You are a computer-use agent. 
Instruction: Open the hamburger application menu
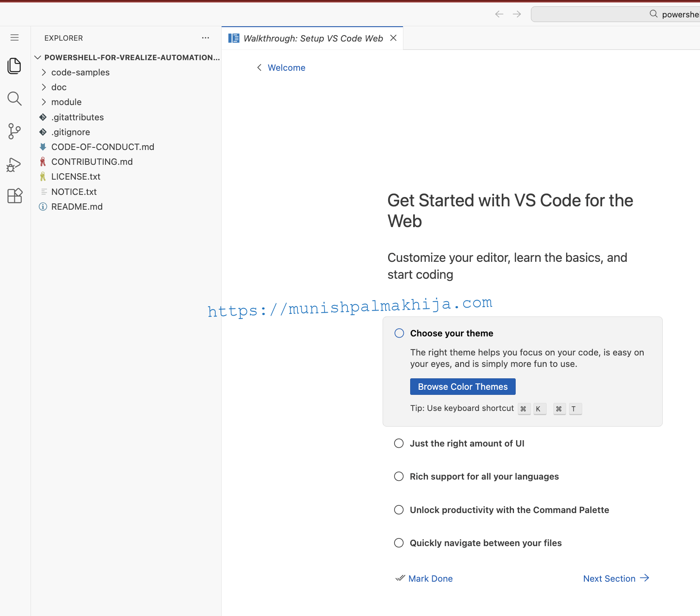click(14, 38)
